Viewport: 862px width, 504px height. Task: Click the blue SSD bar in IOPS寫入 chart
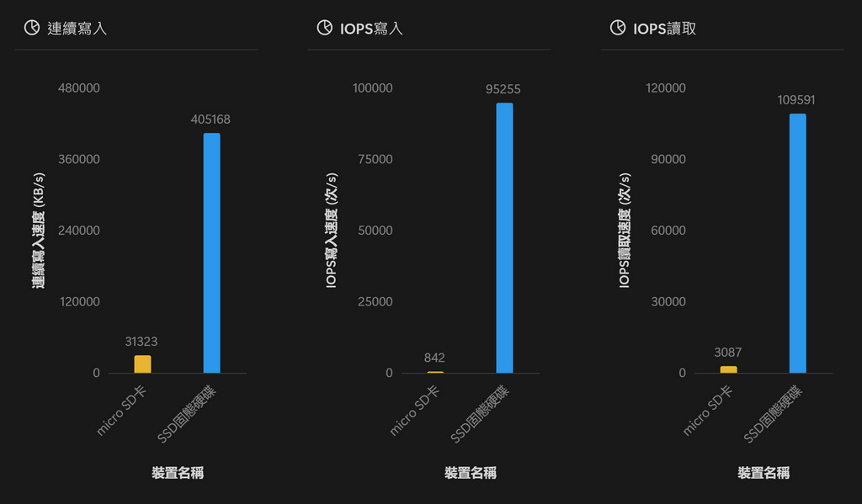pyautogui.click(x=504, y=237)
